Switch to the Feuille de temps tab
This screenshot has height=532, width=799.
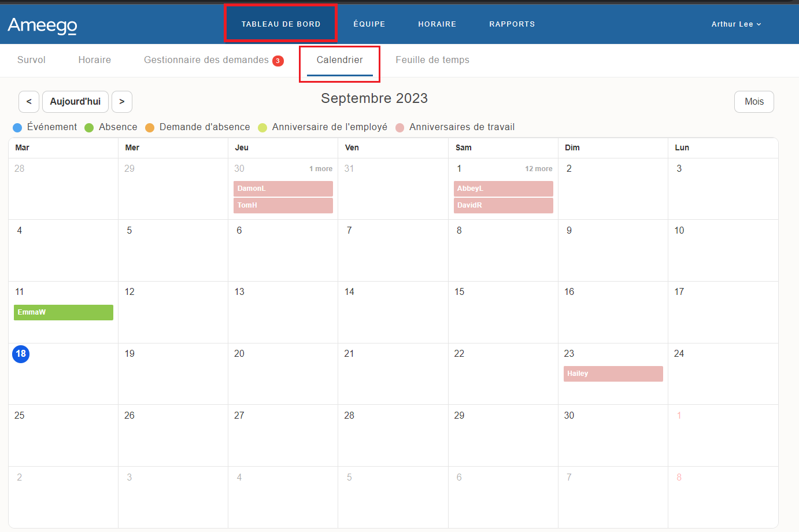click(432, 60)
